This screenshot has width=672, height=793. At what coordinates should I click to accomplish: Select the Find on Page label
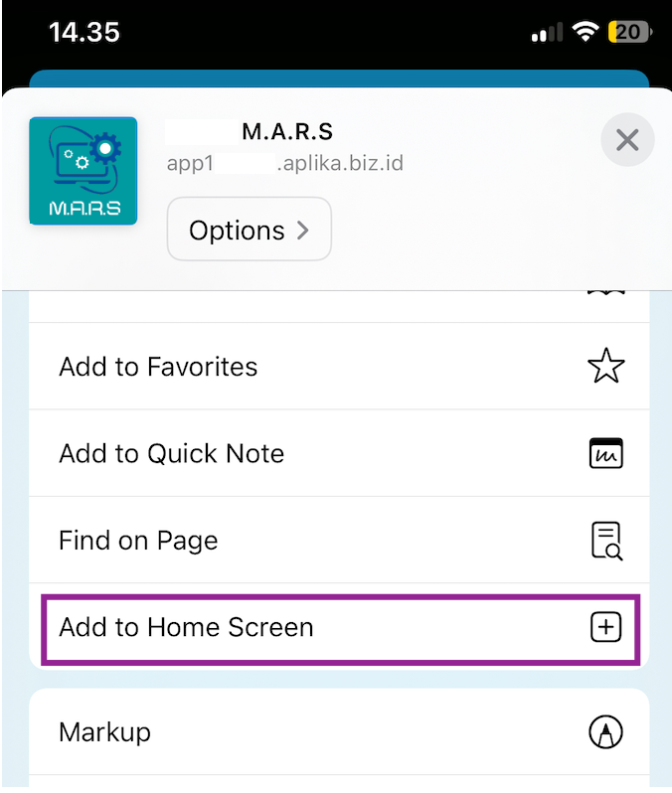click(x=138, y=541)
